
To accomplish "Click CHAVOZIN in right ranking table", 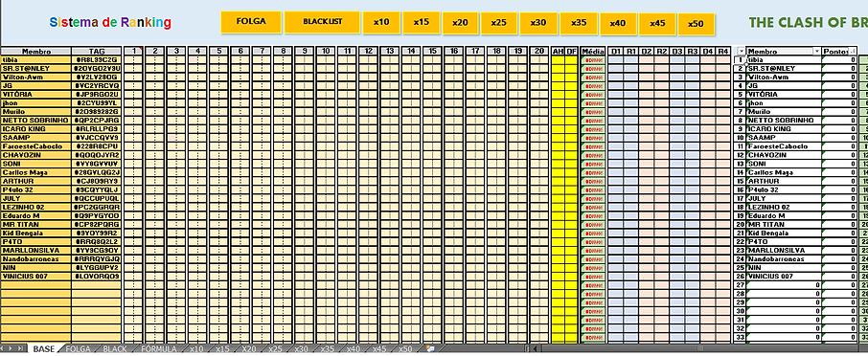I will coord(784,155).
